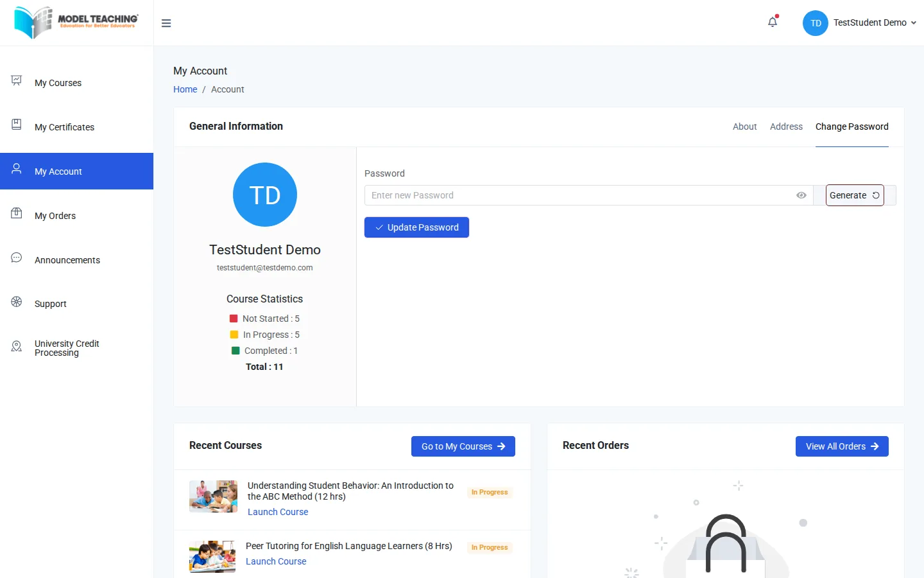Click the Understanding Student Behavior course title

coord(350,491)
